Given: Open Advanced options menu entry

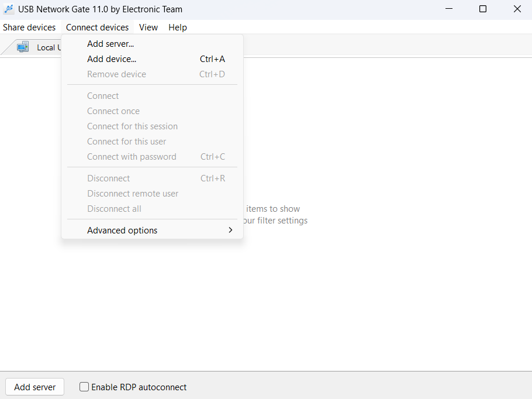Looking at the screenshot, I should pyautogui.click(x=122, y=231).
